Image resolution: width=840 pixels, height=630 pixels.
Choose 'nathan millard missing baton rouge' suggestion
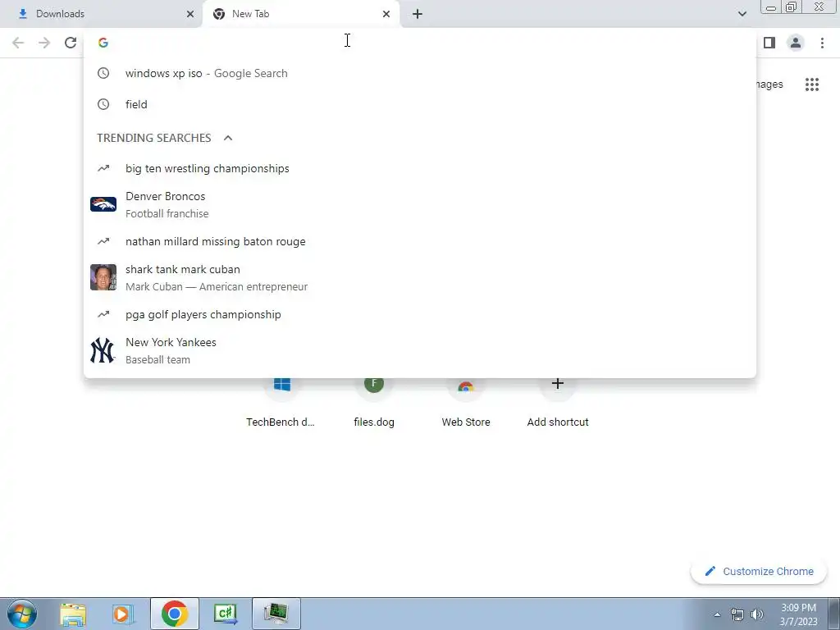point(420,242)
